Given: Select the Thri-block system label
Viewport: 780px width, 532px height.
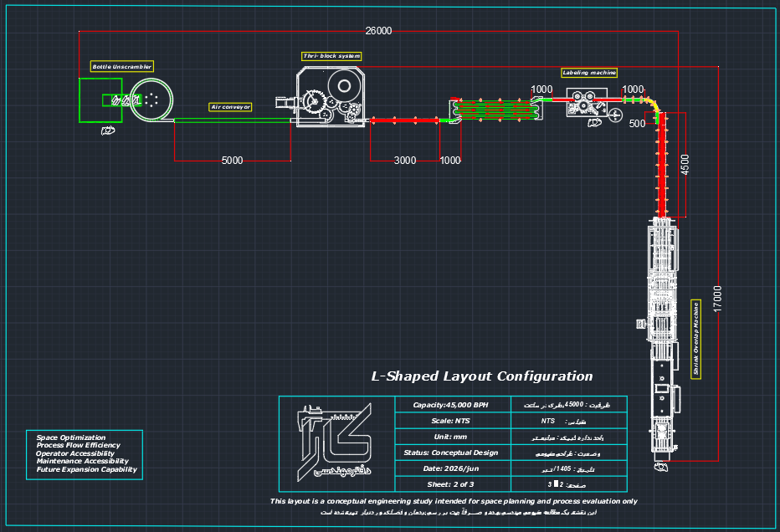Looking at the screenshot, I should (x=331, y=56).
